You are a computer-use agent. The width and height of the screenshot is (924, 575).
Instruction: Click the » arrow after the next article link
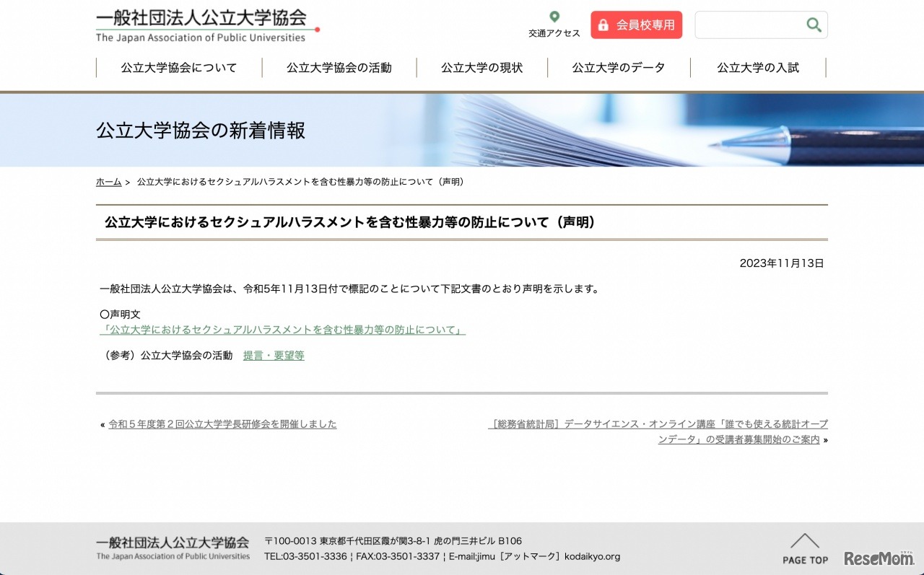tap(827, 439)
